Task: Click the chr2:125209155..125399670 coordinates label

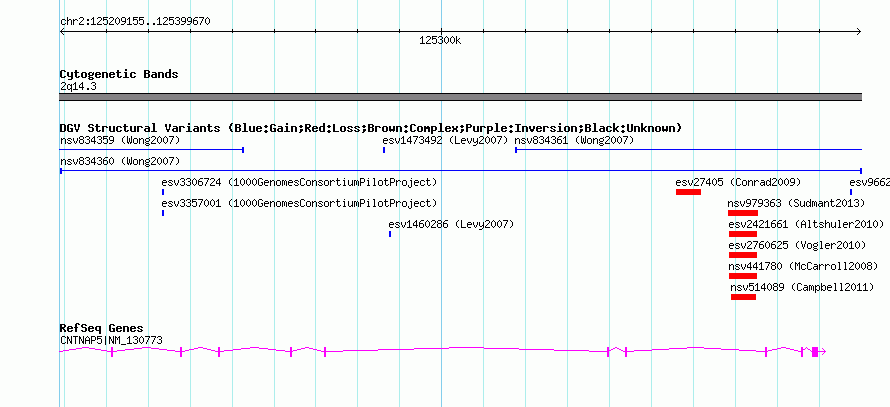Action: tap(135, 21)
